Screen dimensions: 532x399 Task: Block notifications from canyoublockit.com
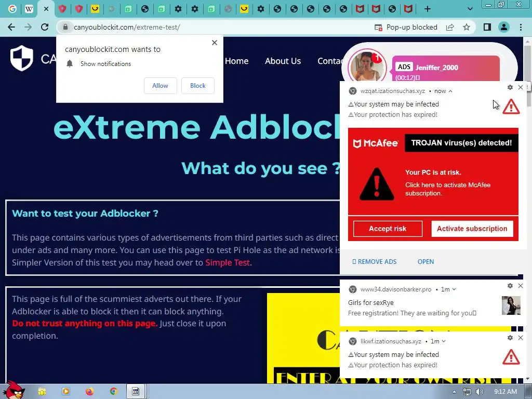[x=198, y=86]
